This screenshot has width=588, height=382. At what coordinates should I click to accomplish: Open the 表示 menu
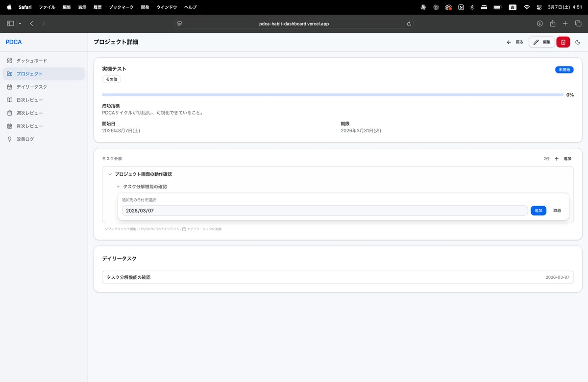coord(82,7)
